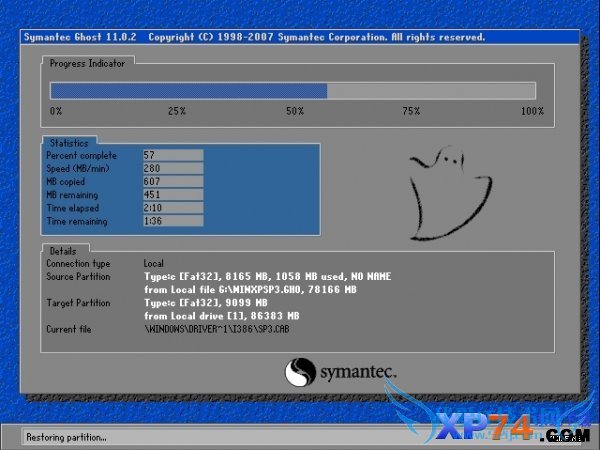This screenshot has height=450, width=600.
Task: Click the Progress Indicator group label
Action: coord(88,62)
